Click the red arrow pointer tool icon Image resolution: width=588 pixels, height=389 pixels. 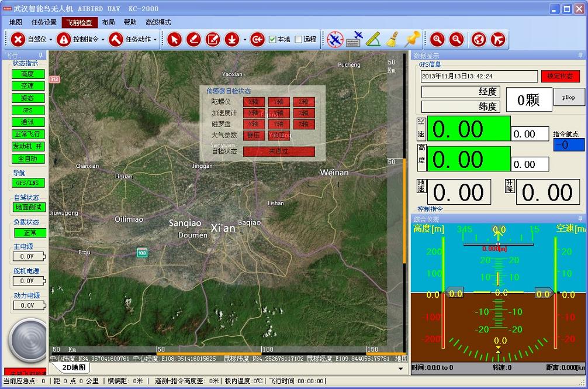point(174,39)
